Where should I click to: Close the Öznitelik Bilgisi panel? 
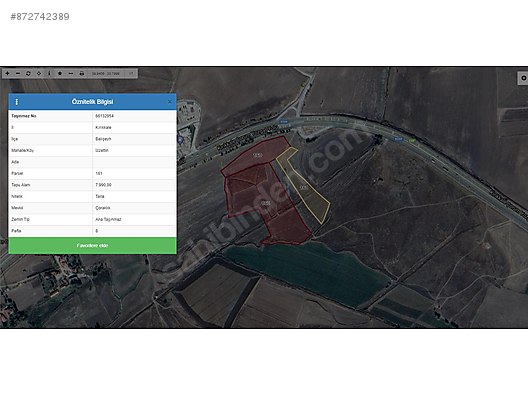click(x=170, y=102)
